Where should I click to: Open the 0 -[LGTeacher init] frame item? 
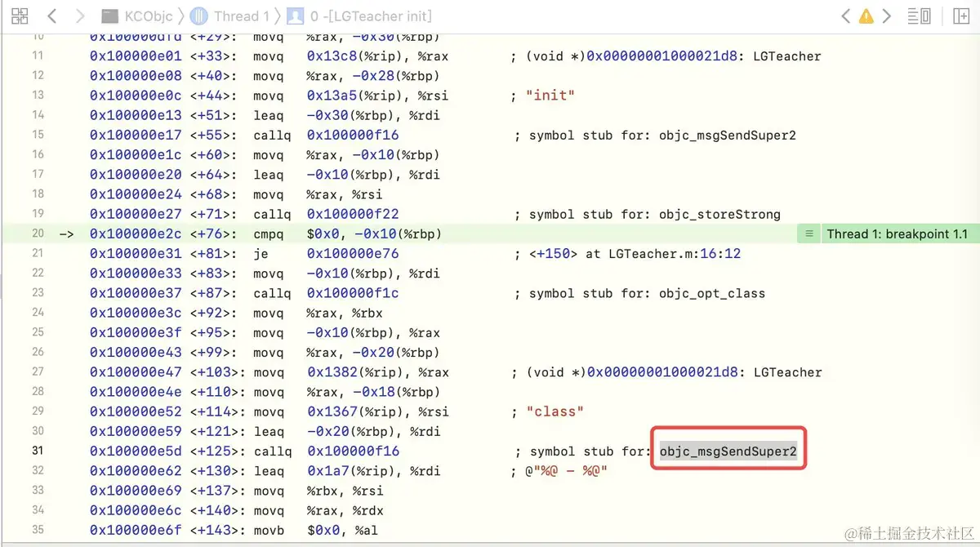tap(360, 16)
